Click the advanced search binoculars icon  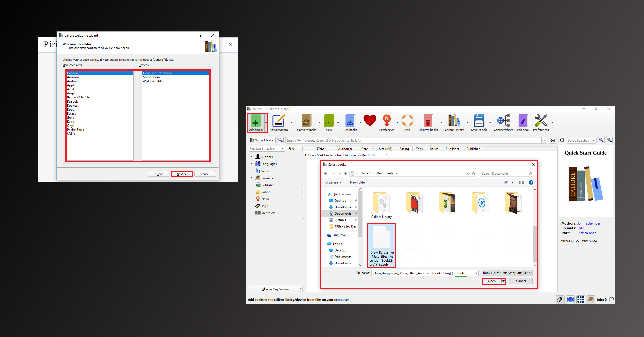[280, 140]
